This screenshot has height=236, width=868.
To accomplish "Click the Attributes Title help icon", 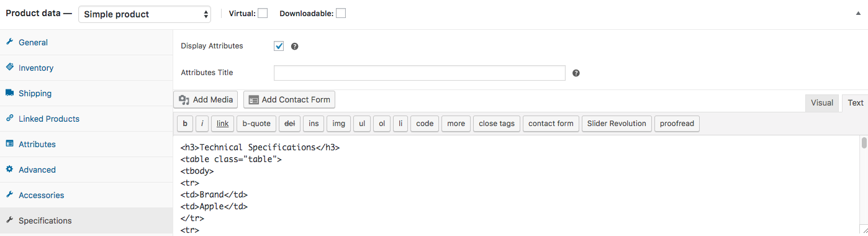I will pos(576,73).
